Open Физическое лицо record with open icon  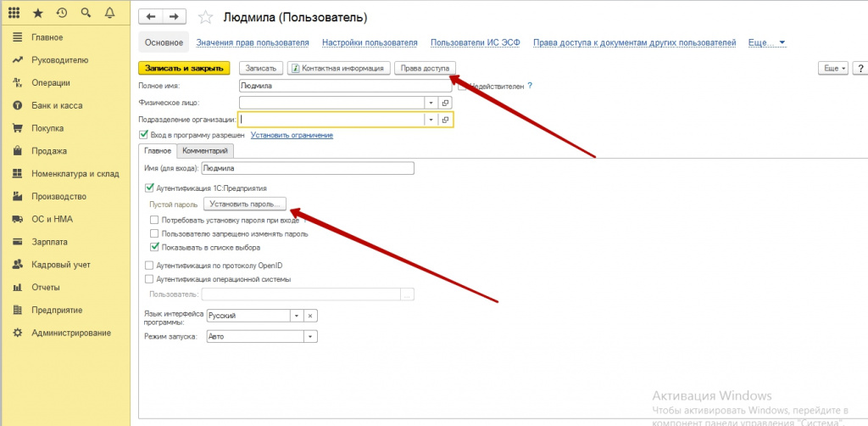446,103
